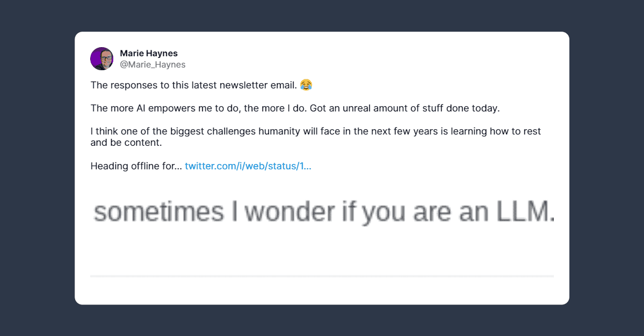Click Marie Haynes' profile avatar
Viewport: 644px width, 336px height.
pyautogui.click(x=101, y=59)
